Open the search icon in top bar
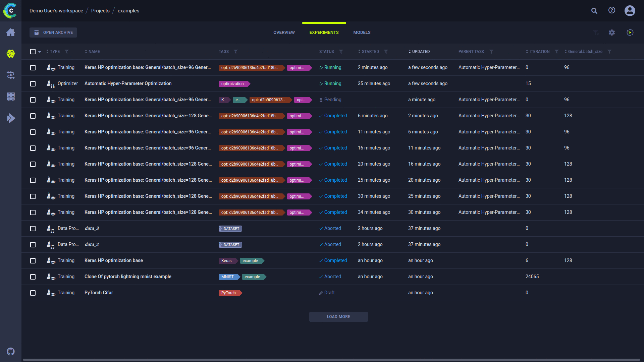This screenshot has height=362, width=644. coord(594,11)
